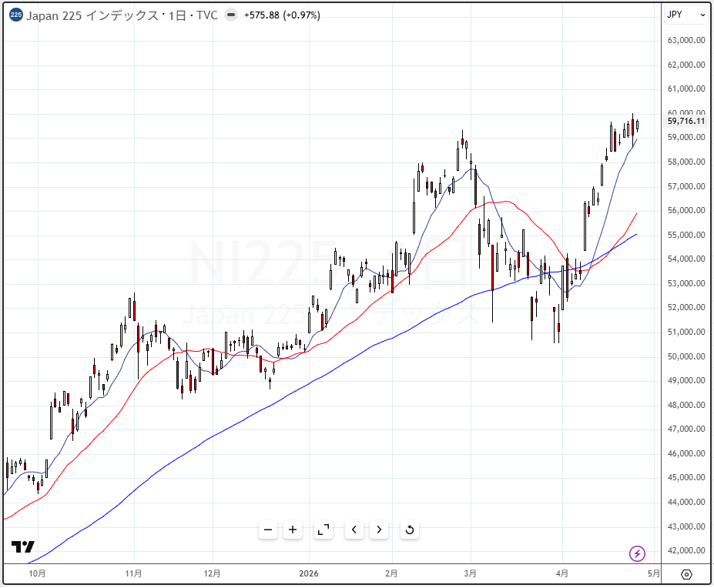Click the +575.88 (+0.97%) price change
Viewport: 714px width, 588px height.
click(x=282, y=15)
